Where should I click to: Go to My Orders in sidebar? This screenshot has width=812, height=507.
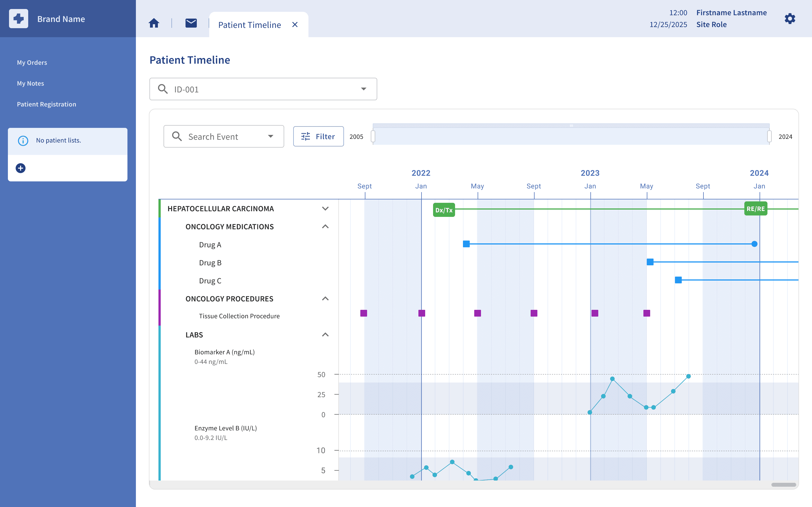coord(32,62)
